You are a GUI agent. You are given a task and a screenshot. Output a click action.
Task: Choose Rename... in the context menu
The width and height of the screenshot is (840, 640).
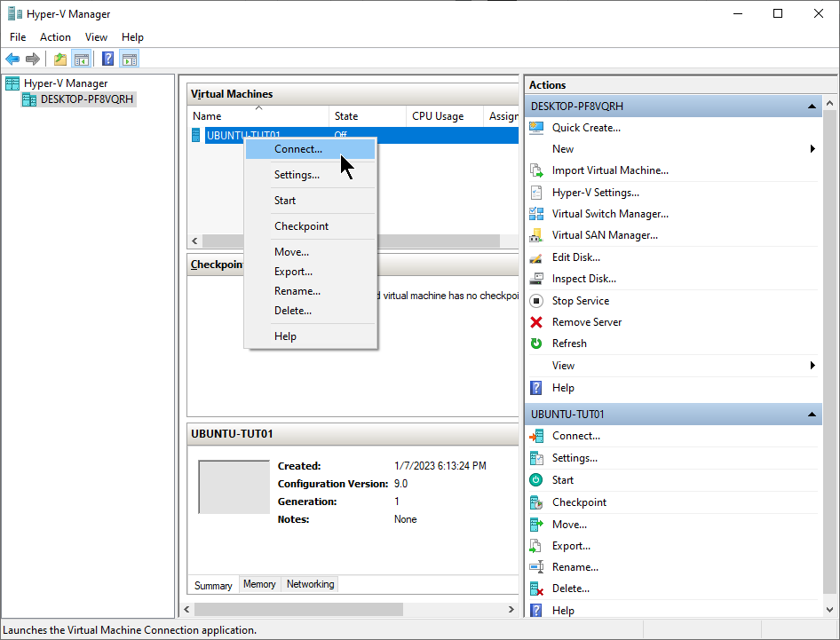pos(310,291)
